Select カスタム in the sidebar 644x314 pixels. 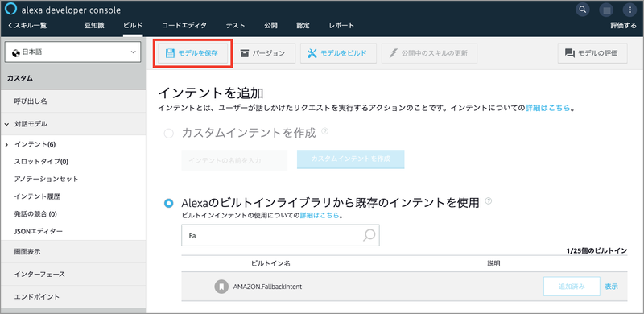(x=73, y=78)
